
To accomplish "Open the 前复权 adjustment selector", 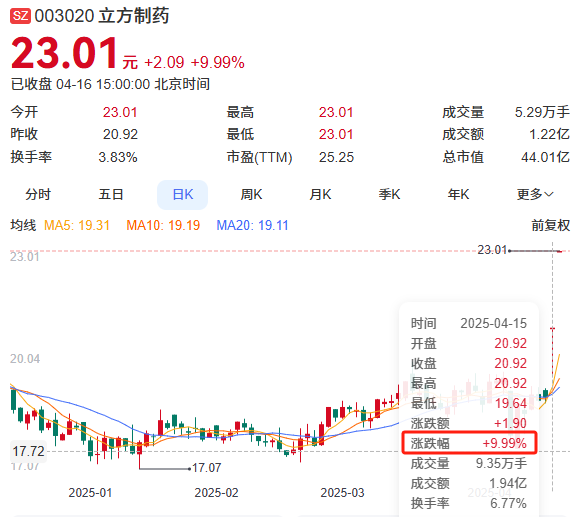I will pyautogui.click(x=551, y=225).
